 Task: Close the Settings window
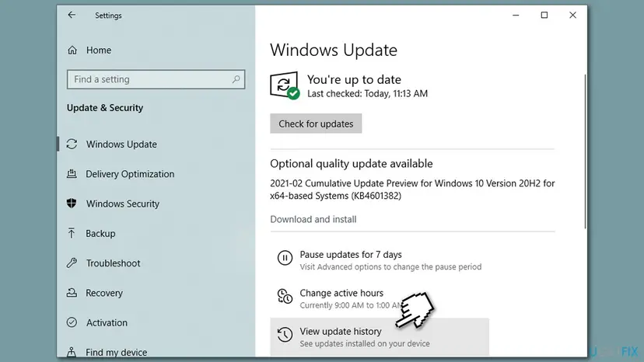[x=572, y=16]
